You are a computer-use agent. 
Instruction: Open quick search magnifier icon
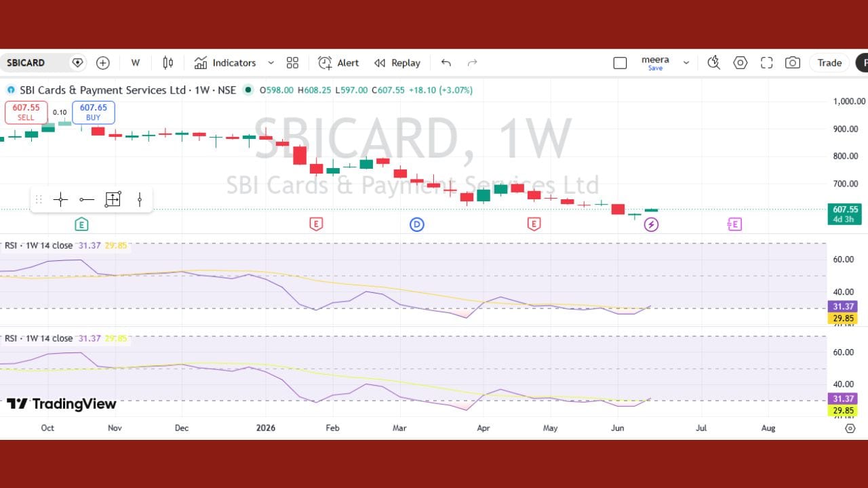pyautogui.click(x=713, y=63)
